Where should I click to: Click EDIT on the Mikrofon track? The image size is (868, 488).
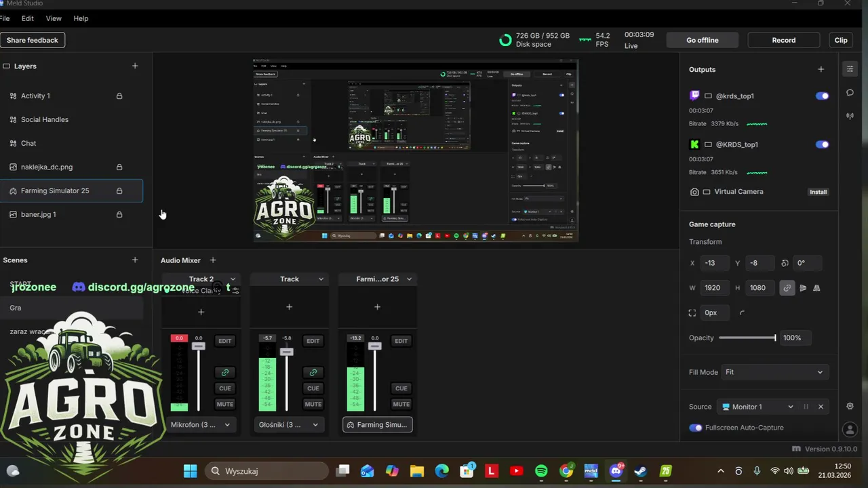[x=225, y=341]
